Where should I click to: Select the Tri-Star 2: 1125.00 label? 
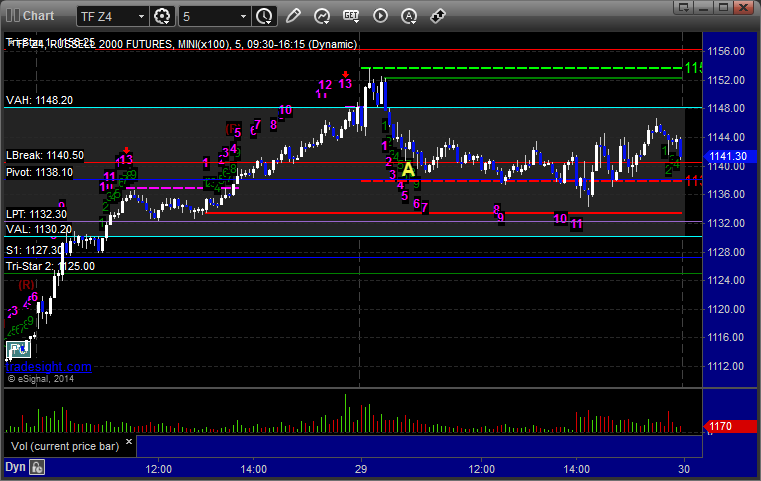[50, 266]
